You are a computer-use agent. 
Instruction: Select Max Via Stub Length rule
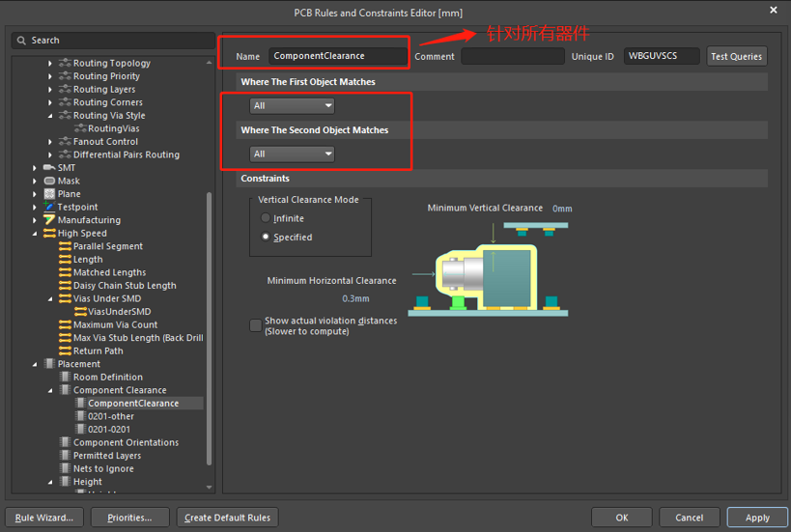138,338
